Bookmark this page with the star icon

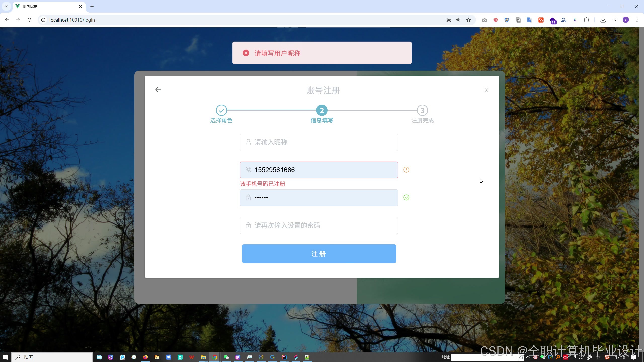(468, 20)
